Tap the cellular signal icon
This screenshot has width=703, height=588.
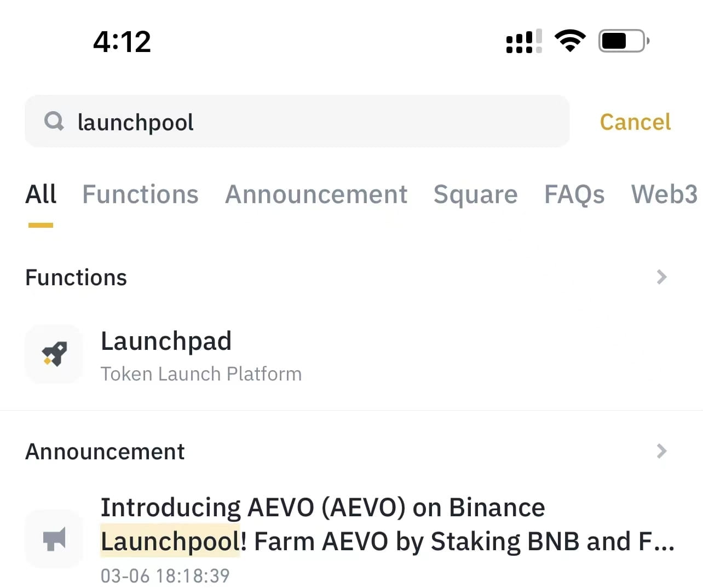coord(523,41)
